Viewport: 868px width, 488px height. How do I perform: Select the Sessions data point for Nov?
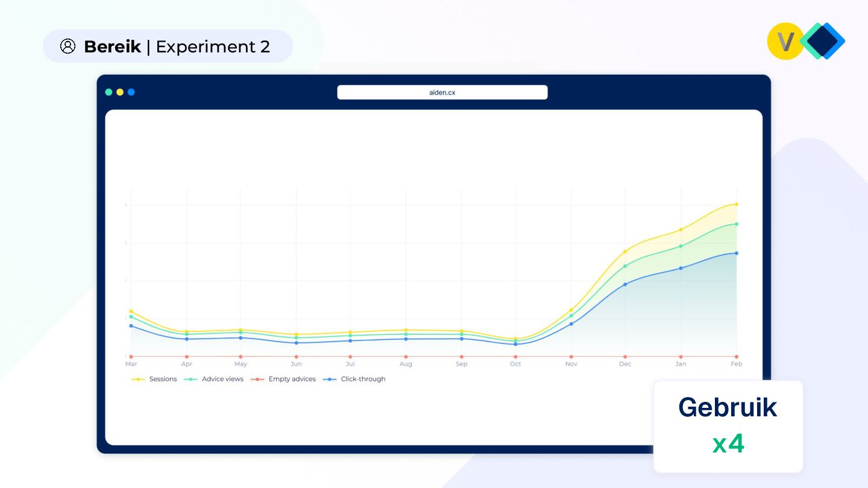coord(571,310)
